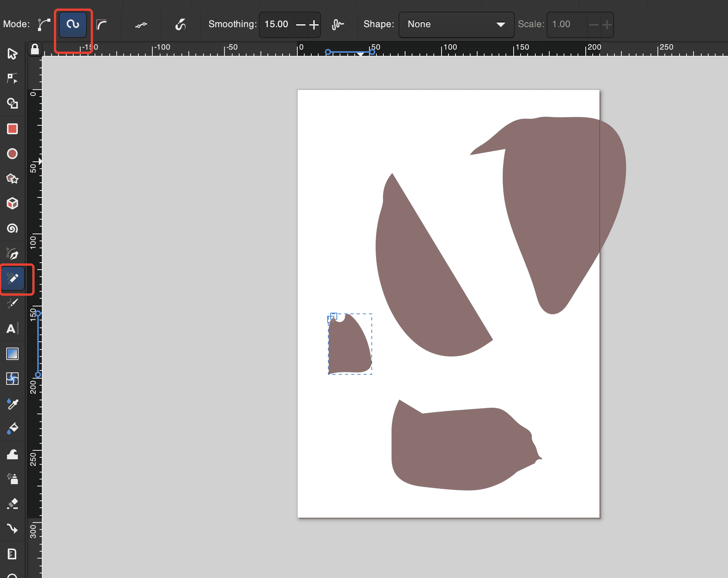The height and width of the screenshot is (578, 728).
Task: Select the Spiral tool
Action: [12, 228]
